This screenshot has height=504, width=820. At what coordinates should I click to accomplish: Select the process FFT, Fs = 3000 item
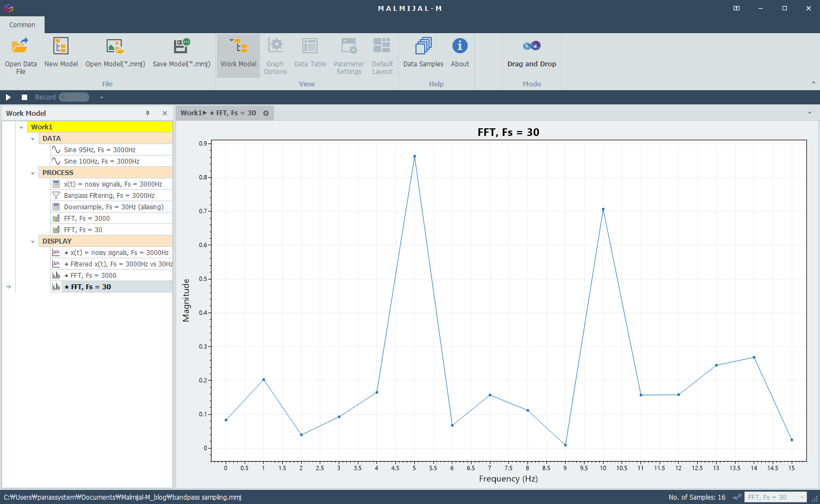pyautogui.click(x=111, y=218)
